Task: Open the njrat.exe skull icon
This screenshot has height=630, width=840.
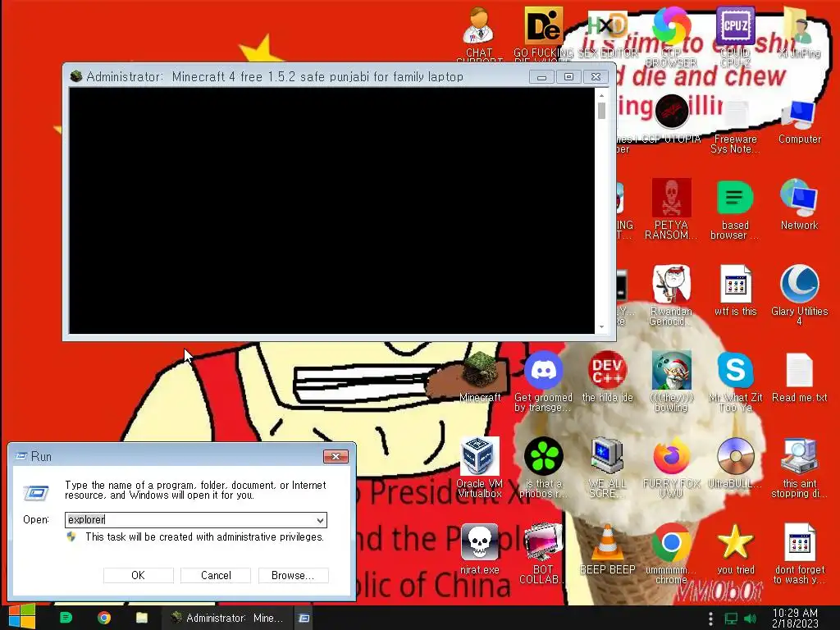Action: click(479, 549)
